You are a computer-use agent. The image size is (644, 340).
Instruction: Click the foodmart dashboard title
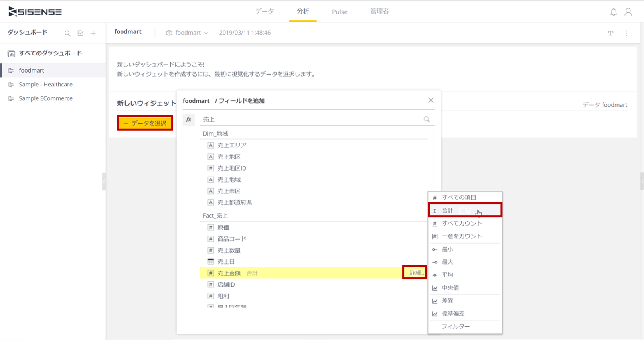coord(128,32)
